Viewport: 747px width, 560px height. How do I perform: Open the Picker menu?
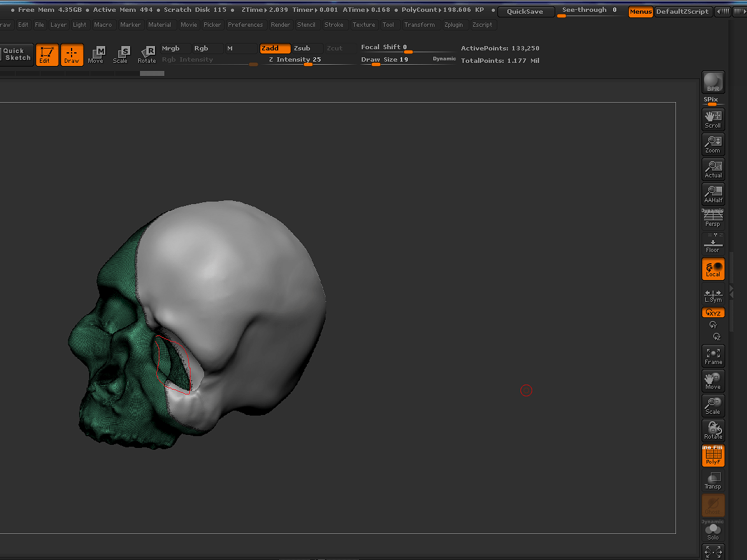coord(212,25)
